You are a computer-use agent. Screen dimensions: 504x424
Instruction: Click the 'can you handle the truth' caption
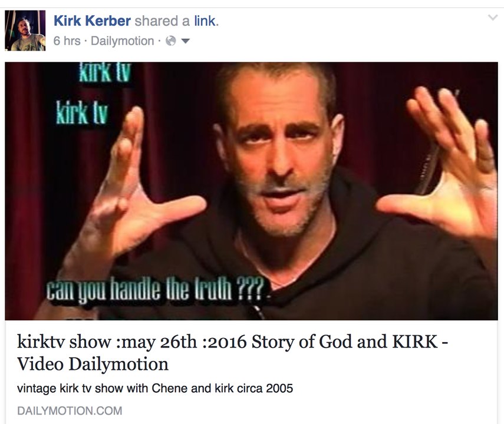(x=156, y=289)
